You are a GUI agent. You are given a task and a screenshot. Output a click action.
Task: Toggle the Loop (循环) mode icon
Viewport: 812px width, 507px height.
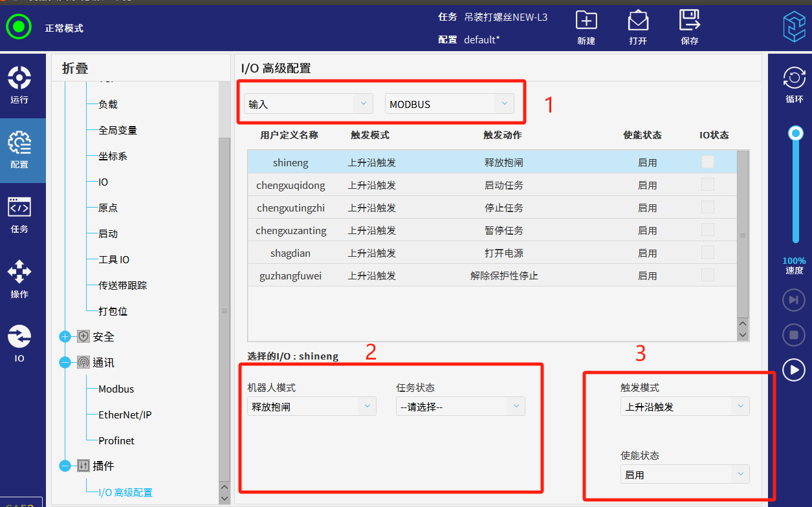tap(794, 79)
